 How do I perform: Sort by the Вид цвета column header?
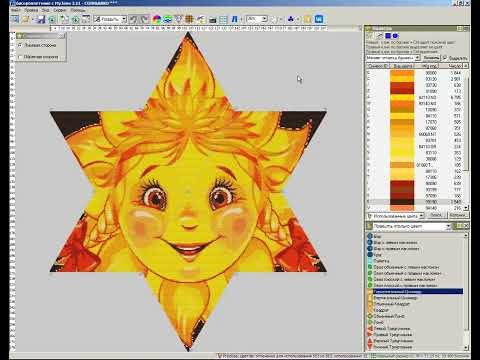click(403, 66)
